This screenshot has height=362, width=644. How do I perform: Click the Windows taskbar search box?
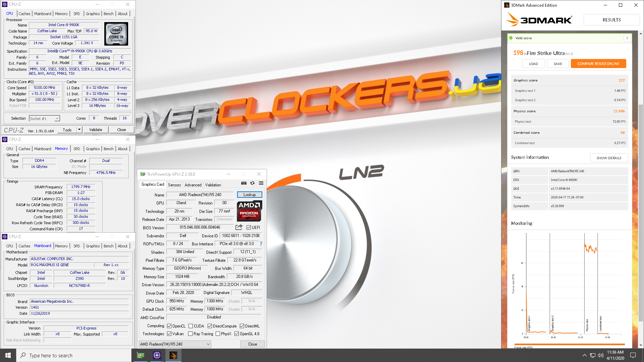[x=74, y=355]
